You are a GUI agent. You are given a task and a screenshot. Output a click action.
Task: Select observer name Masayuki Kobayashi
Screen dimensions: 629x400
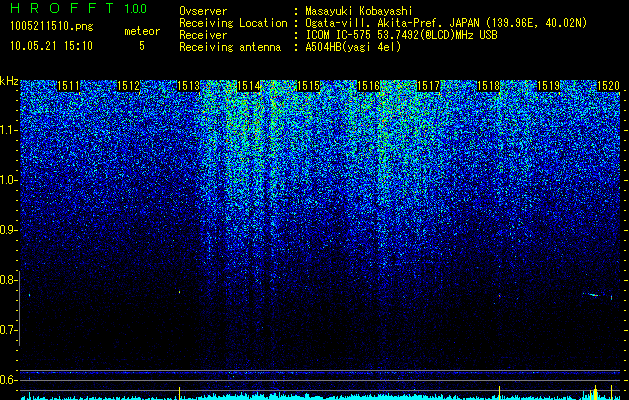(359, 11)
